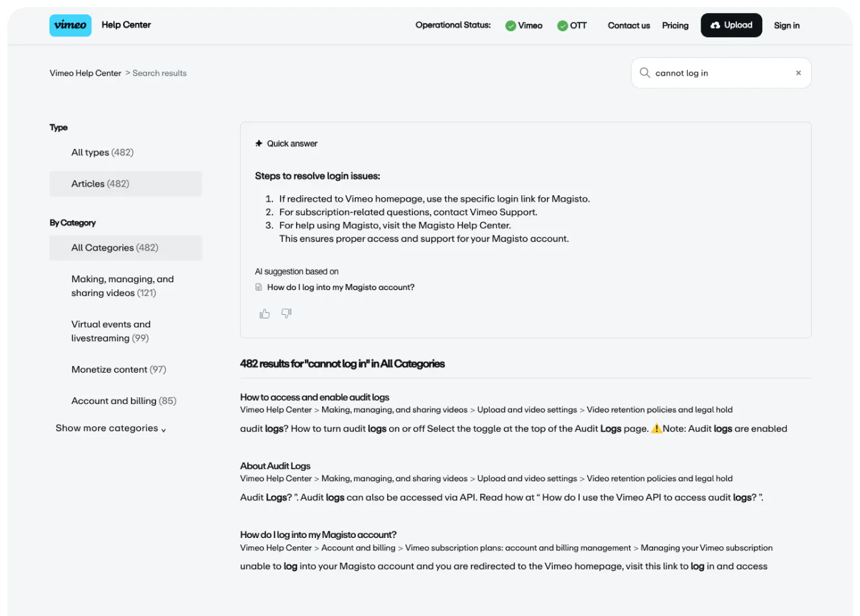860x616 pixels.
Task: Click the thumbs up feedback icon
Action: point(265,314)
